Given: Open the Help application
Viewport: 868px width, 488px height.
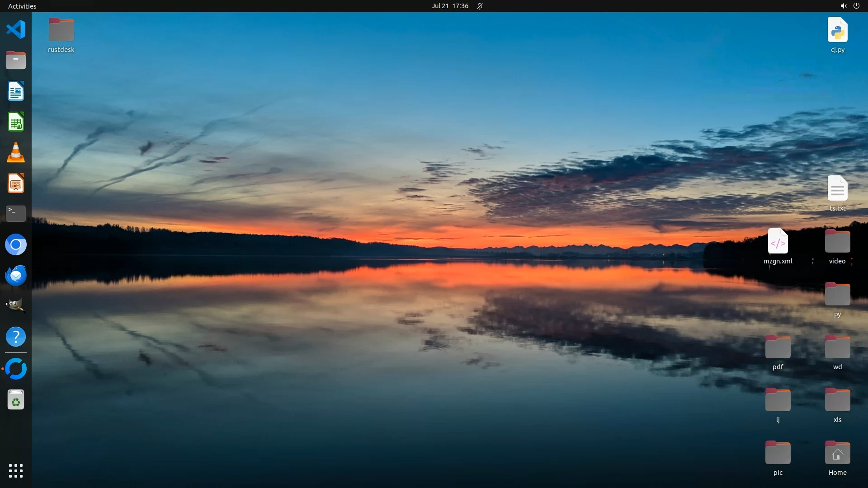Looking at the screenshot, I should tap(16, 337).
